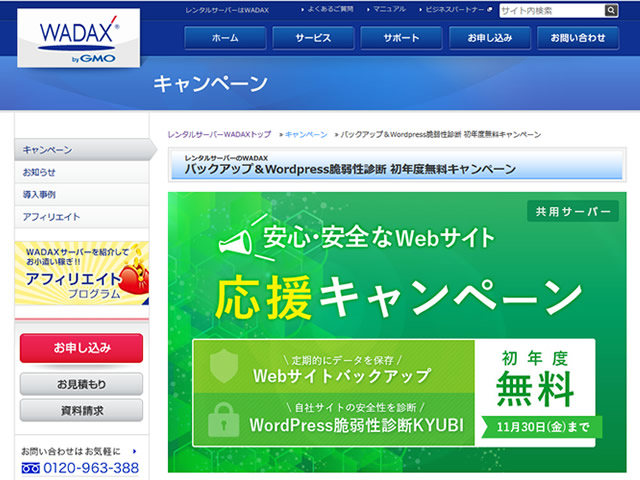Click the 応援キャンペーン green banner
Viewport: 640px width, 480px height.
pos(397,332)
